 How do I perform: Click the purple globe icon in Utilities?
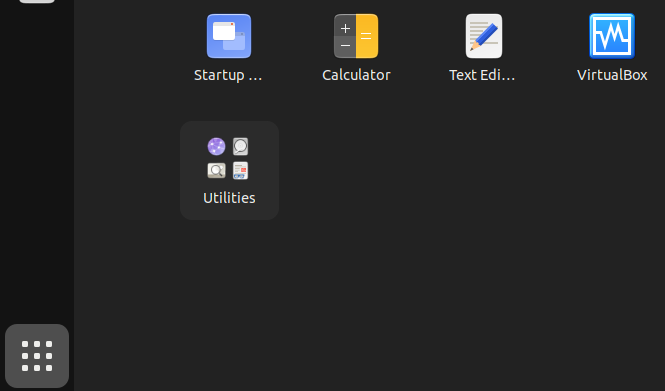(x=216, y=146)
